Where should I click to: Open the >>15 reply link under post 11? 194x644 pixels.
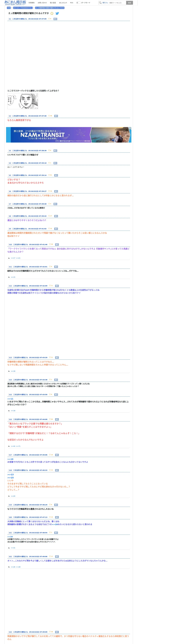[13, 277]
